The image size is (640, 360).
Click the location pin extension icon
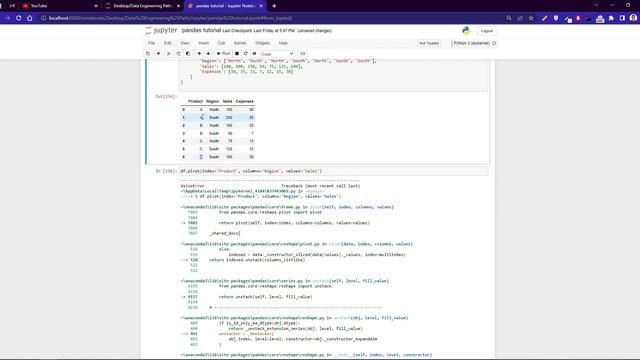[x=556, y=18]
